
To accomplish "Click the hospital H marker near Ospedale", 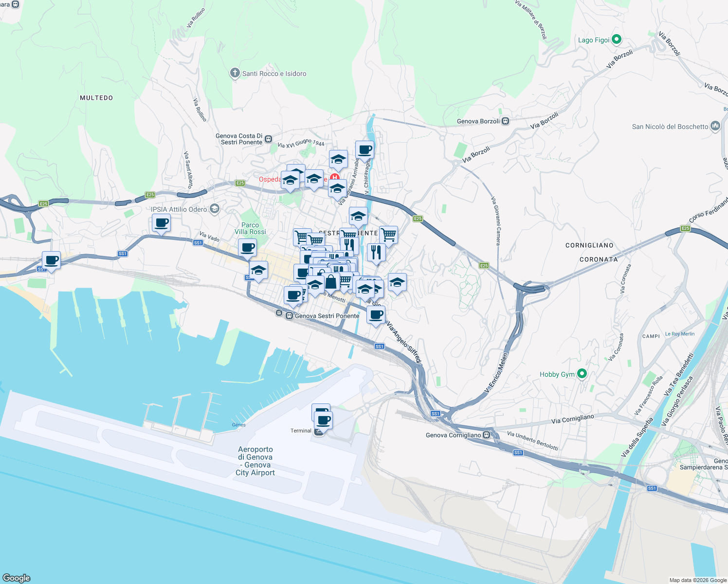I will 334,178.
